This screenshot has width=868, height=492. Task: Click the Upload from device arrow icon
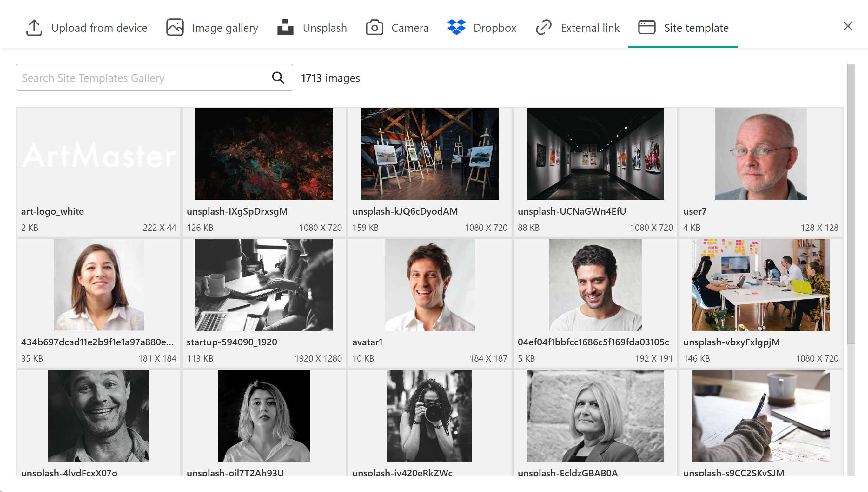[34, 27]
